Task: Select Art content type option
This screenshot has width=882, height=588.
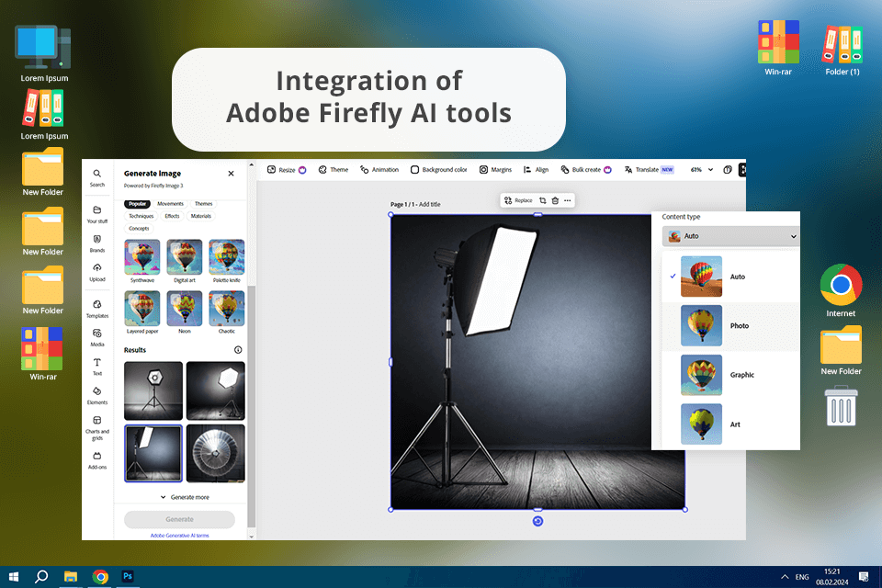Action: (730, 424)
